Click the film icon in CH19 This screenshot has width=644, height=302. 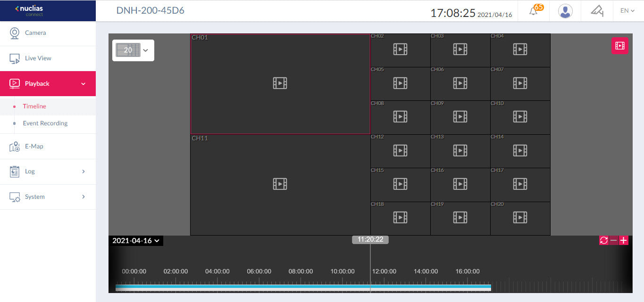(x=460, y=217)
